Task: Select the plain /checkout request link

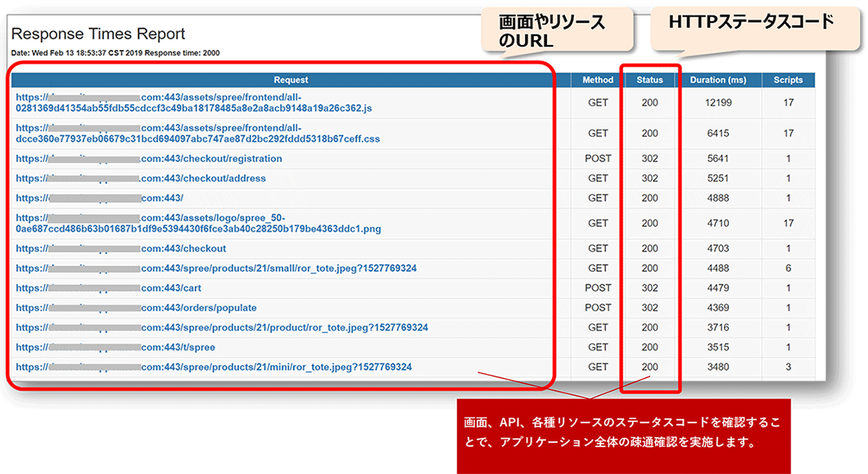Action: [x=121, y=249]
